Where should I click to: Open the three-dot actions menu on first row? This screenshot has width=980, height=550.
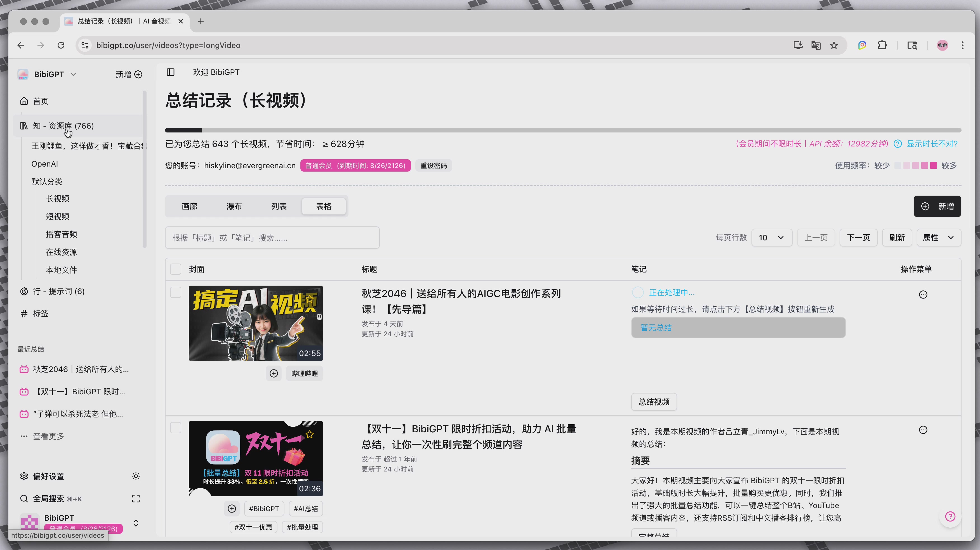(x=923, y=294)
